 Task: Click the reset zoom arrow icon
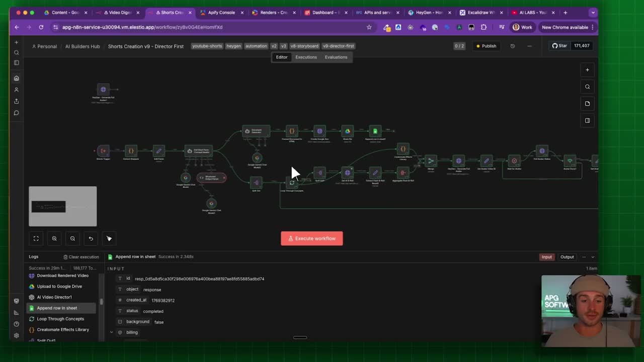click(x=91, y=238)
